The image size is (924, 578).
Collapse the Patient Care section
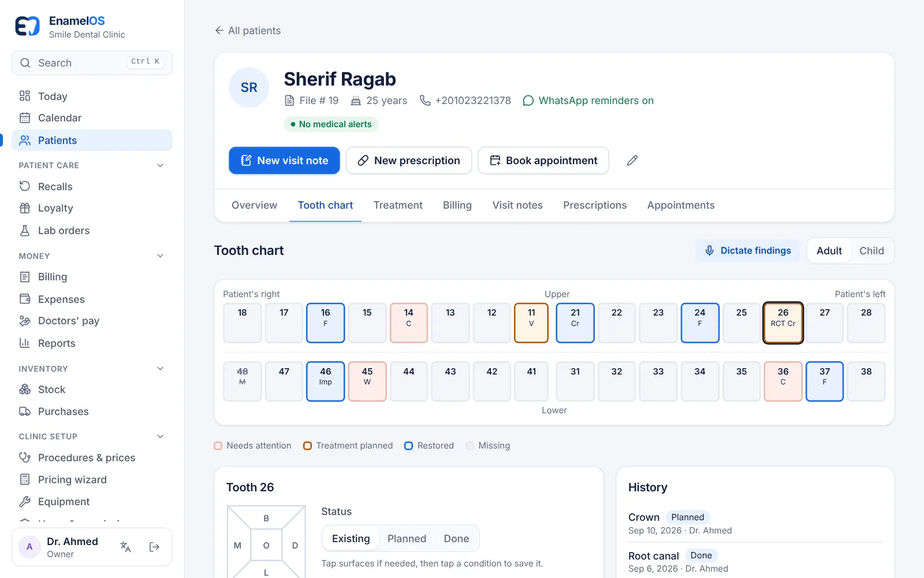[161, 165]
